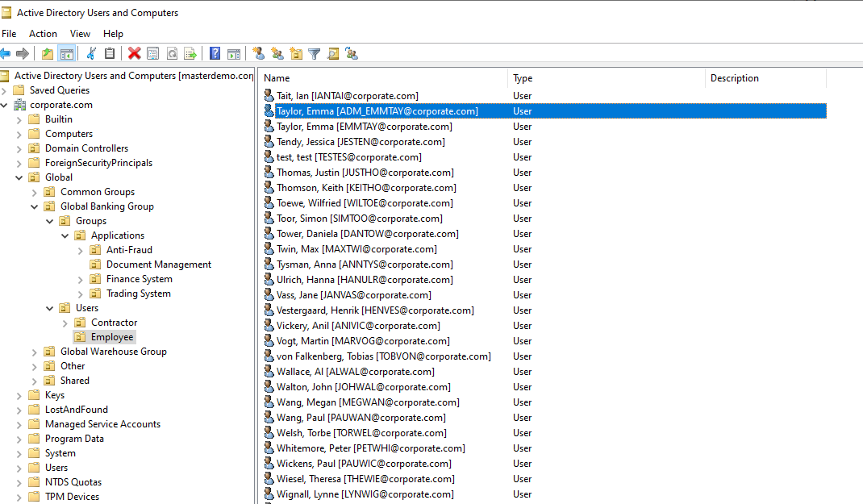Image resolution: width=863 pixels, height=504 pixels.
Task: Click the clipboard Copy icon in the toolbar
Action: pyautogui.click(x=110, y=53)
